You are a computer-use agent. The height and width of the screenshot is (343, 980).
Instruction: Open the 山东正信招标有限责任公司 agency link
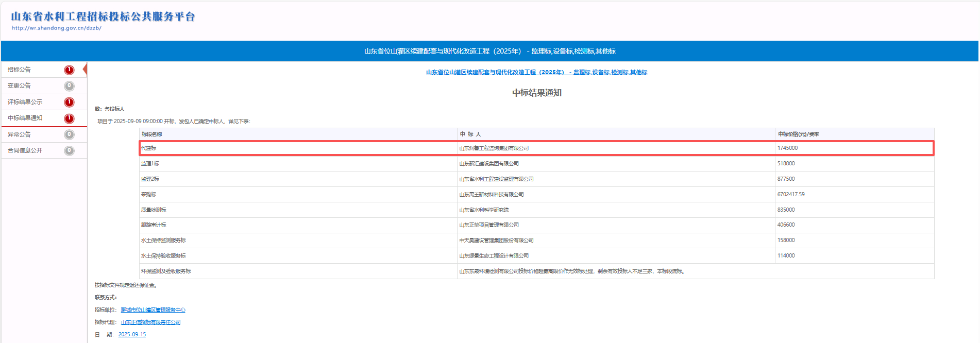pyautogui.click(x=150, y=322)
